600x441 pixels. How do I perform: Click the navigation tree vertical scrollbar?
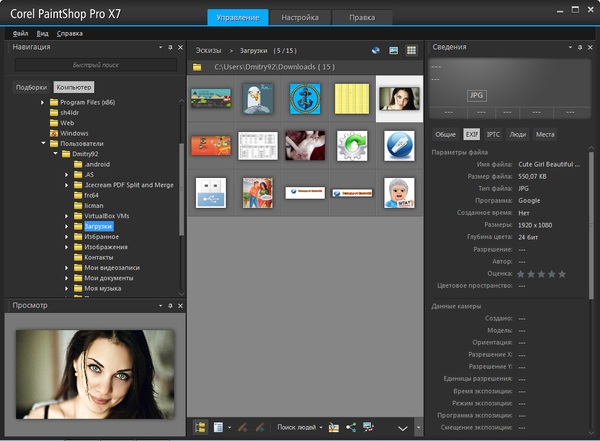pos(181,190)
